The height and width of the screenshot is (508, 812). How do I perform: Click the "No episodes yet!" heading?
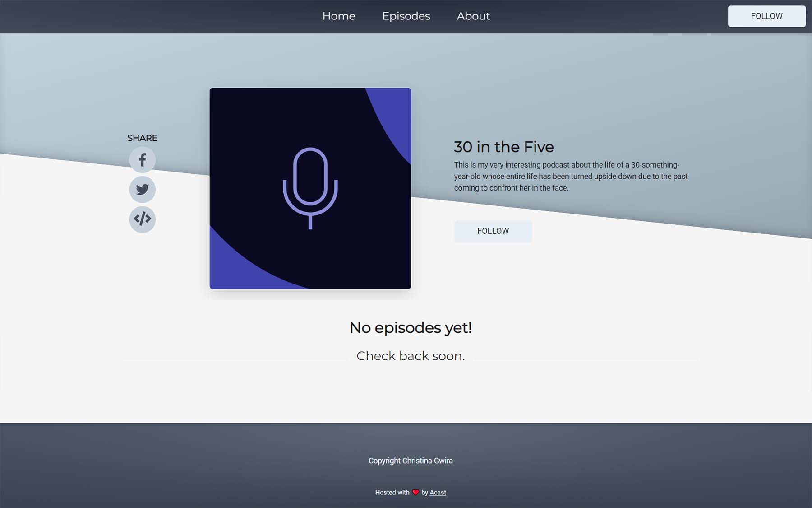[x=411, y=328]
